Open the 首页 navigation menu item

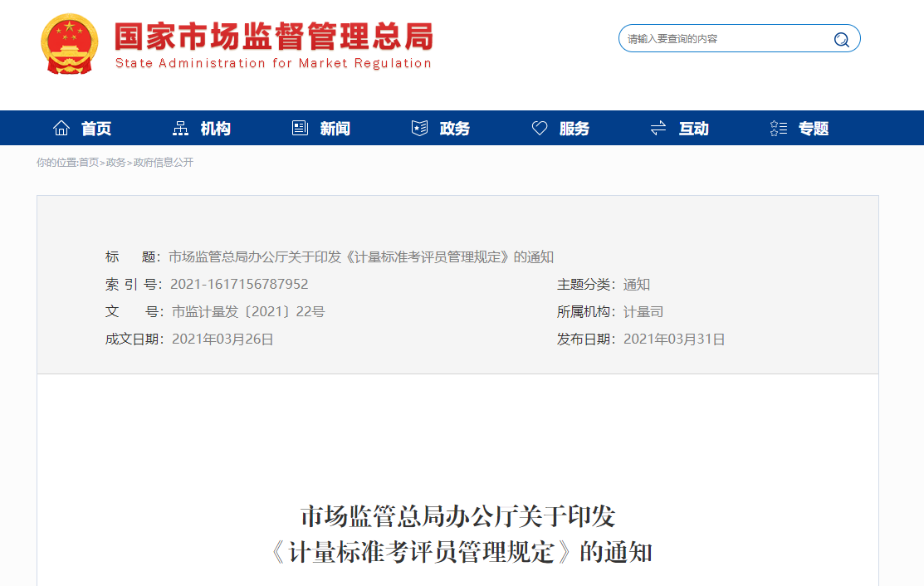pos(96,129)
